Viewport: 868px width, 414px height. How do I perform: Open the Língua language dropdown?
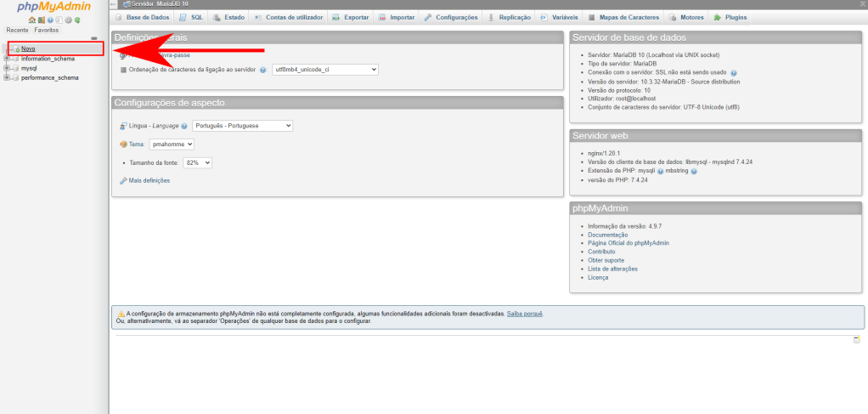[x=242, y=126]
